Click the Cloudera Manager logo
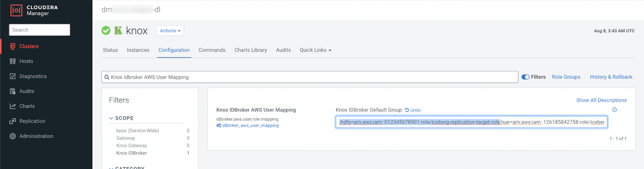This screenshot has width=644, height=169. click(34, 10)
